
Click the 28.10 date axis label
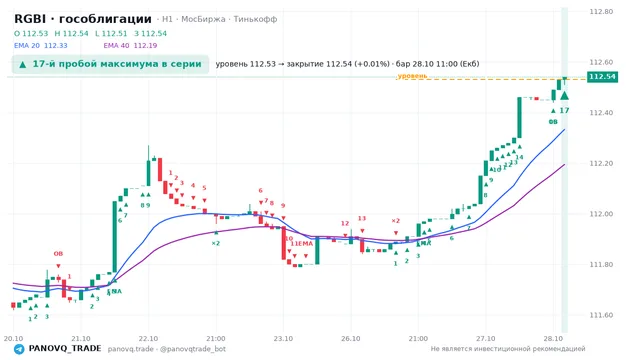point(553,339)
